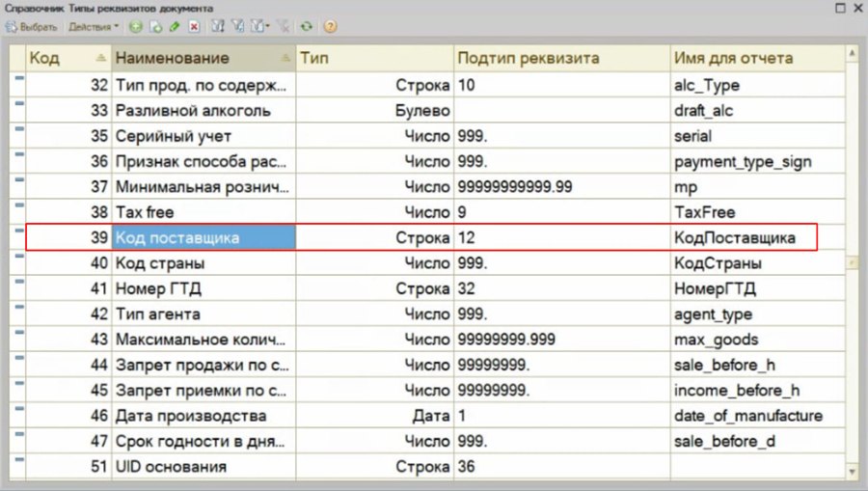Click the "alc_Type" report name cell
Image resolution: width=868 pixels, height=491 pixels.
pyautogui.click(x=758, y=85)
